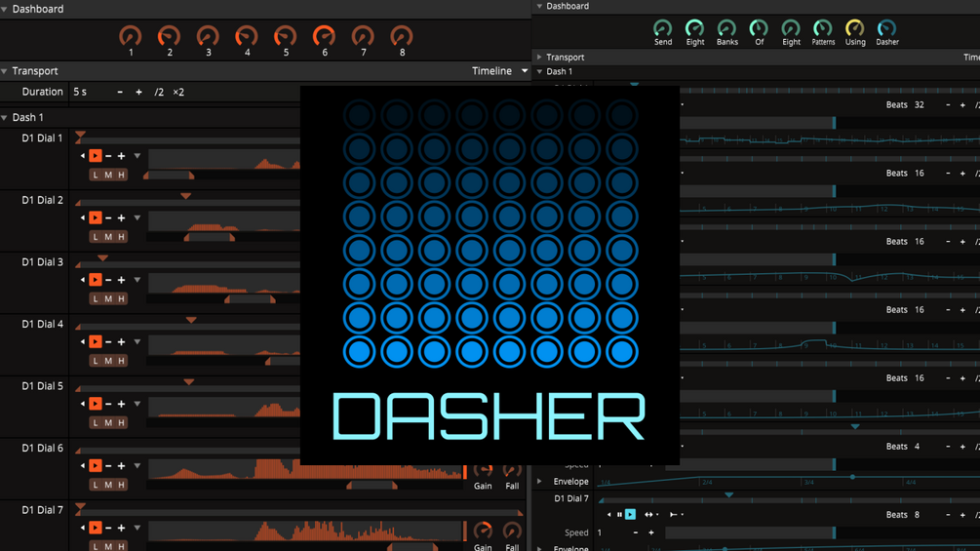
Task: Click D1 Dial 1 range slider
Action: [x=169, y=176]
